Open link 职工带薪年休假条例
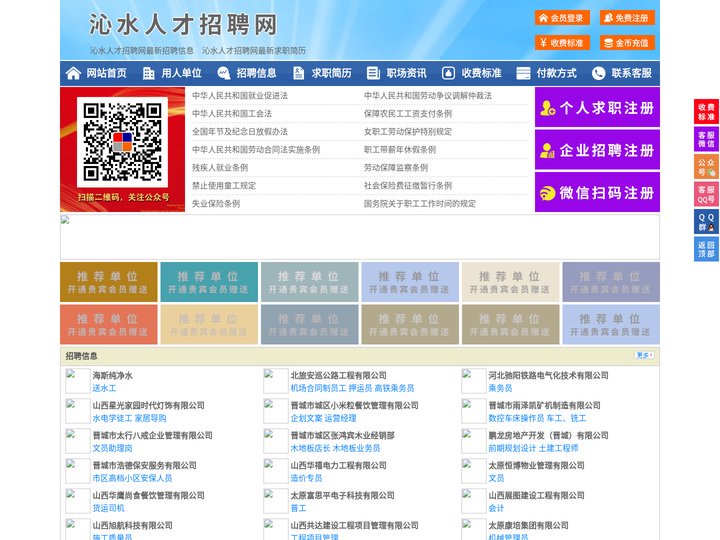 (x=400, y=150)
